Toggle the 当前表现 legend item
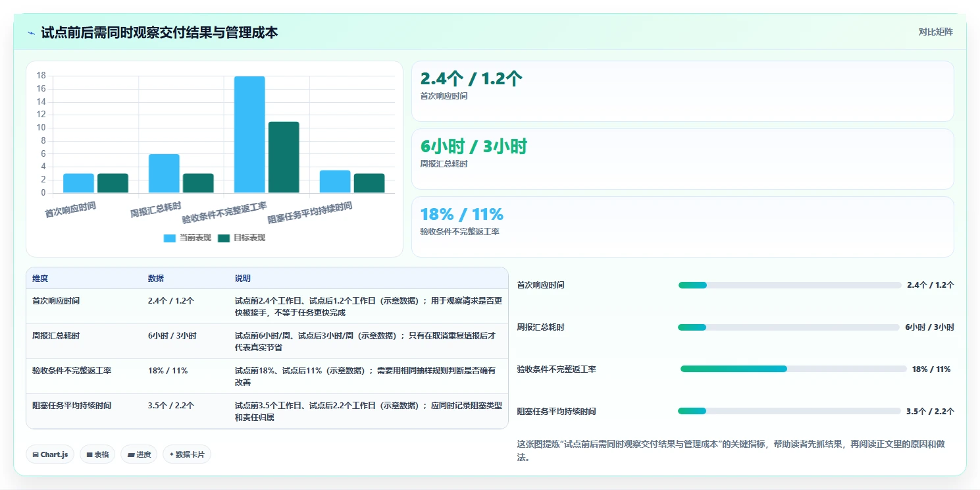This screenshot has width=980, height=490. [x=188, y=238]
